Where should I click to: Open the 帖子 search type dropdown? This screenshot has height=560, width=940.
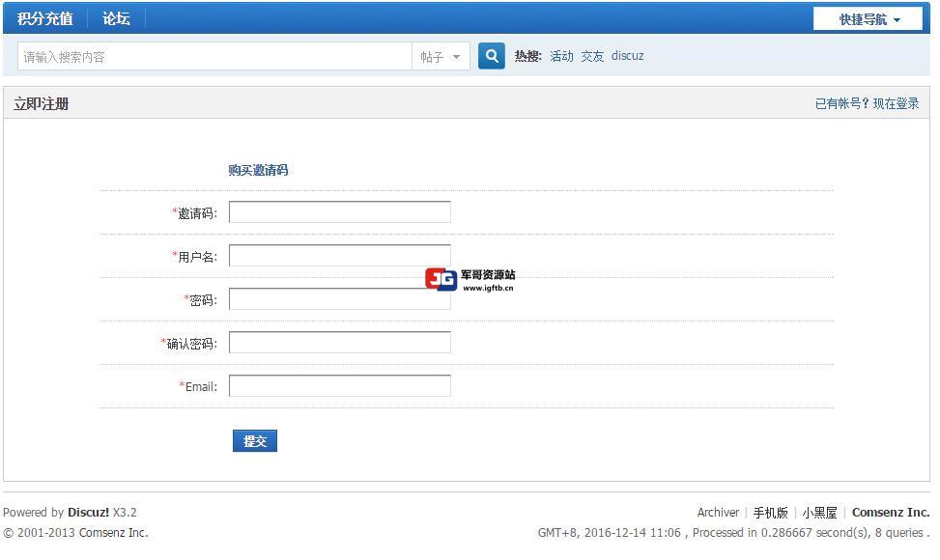[x=441, y=57]
